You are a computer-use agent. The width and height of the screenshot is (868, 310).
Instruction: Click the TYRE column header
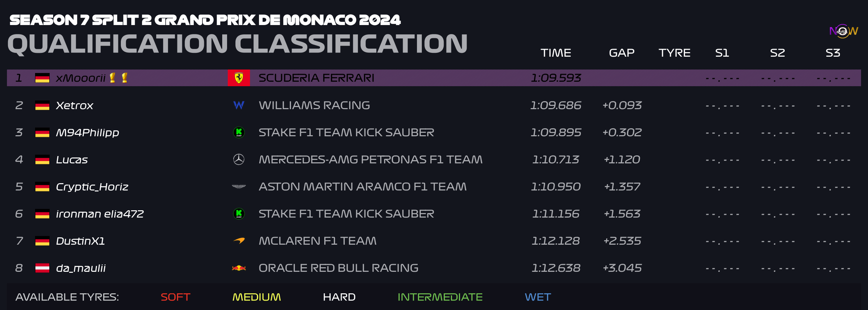point(675,53)
